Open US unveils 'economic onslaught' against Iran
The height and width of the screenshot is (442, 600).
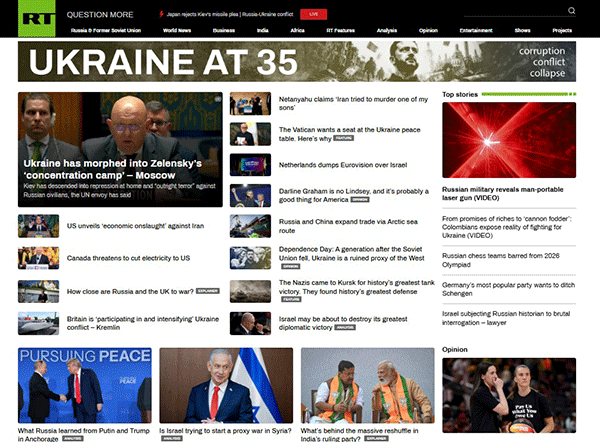click(x=135, y=226)
